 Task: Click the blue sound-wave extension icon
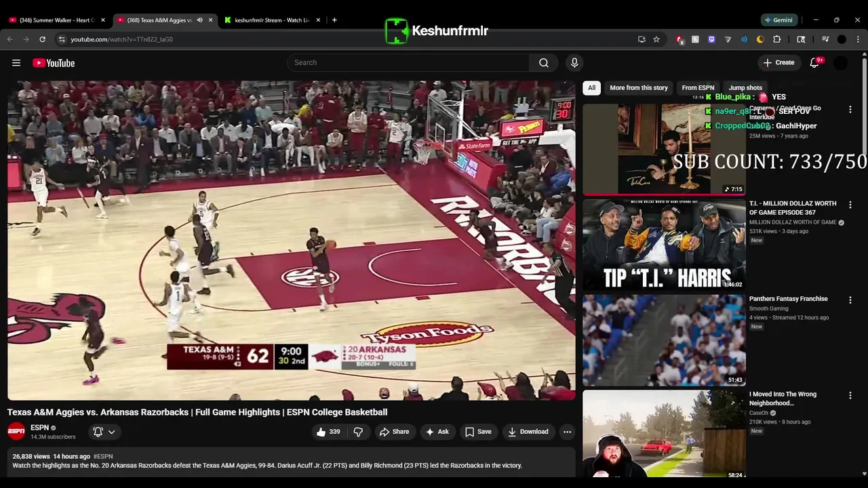tap(744, 39)
